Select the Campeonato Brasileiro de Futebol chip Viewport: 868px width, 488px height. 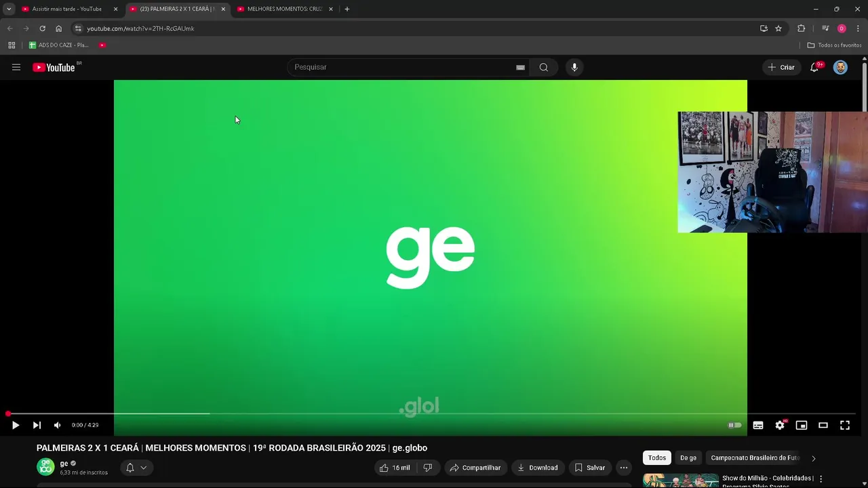[x=755, y=457]
